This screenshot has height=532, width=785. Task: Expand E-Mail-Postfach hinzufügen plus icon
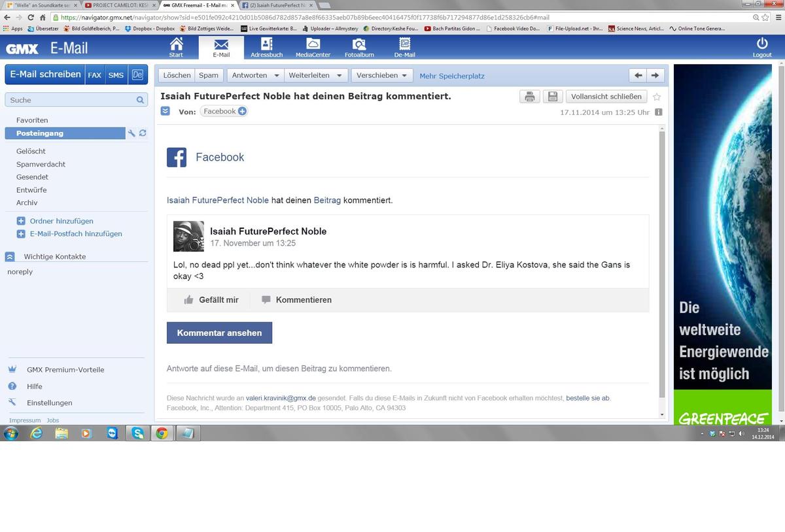coord(21,233)
